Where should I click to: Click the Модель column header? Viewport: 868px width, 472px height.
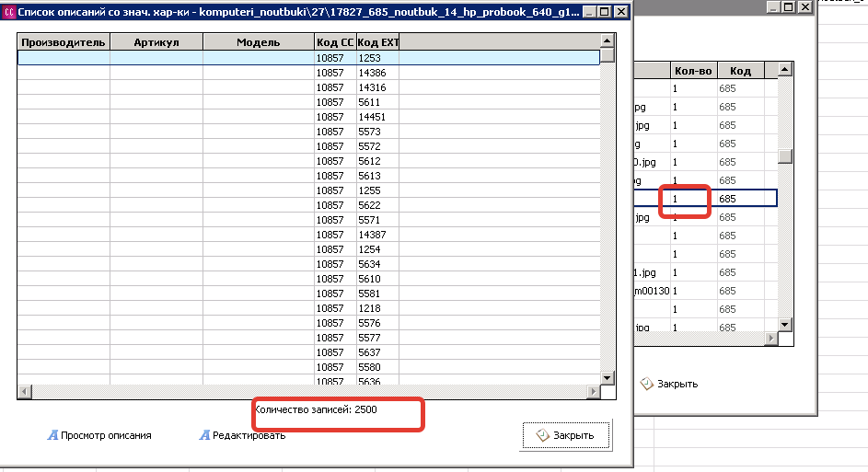click(259, 42)
